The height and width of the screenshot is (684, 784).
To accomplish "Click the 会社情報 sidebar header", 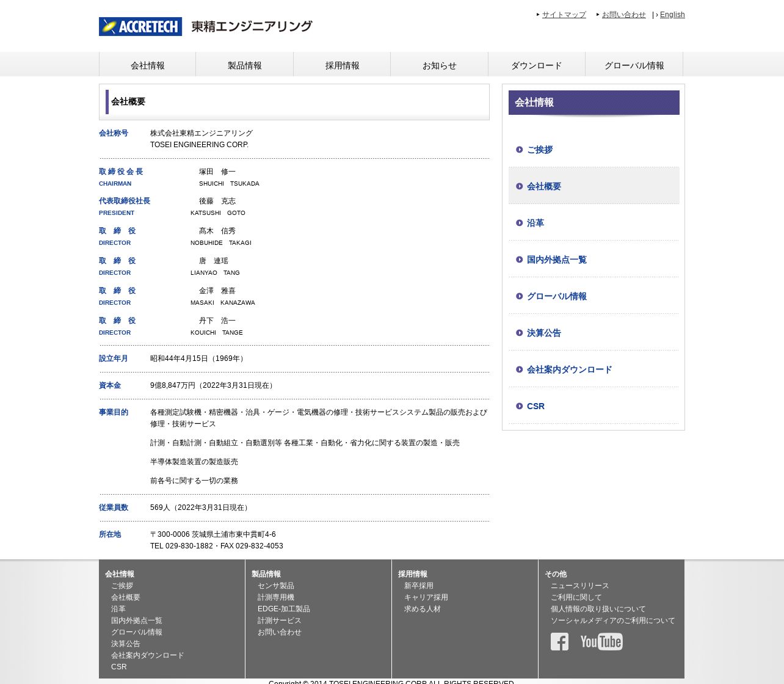I will (593, 103).
